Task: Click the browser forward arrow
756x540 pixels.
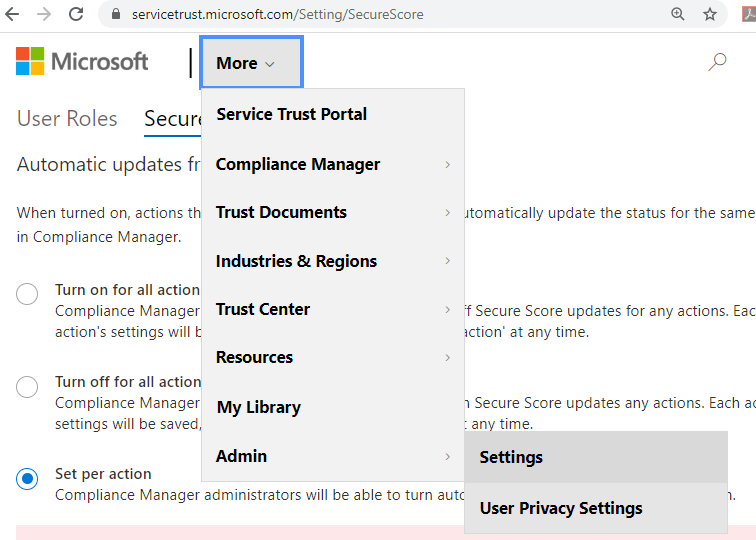Action: pos(44,14)
